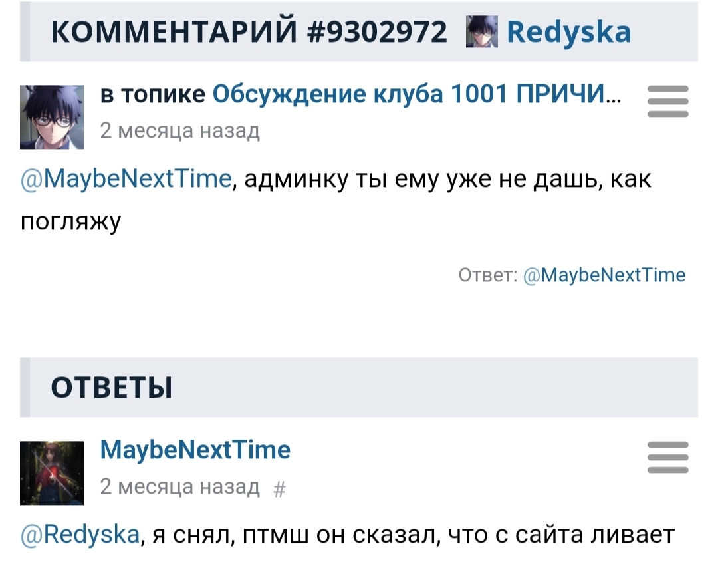Image resolution: width=718 pixels, height=588 pixels.
Task: Click the @Redyska mention in reply
Action: tap(80, 534)
